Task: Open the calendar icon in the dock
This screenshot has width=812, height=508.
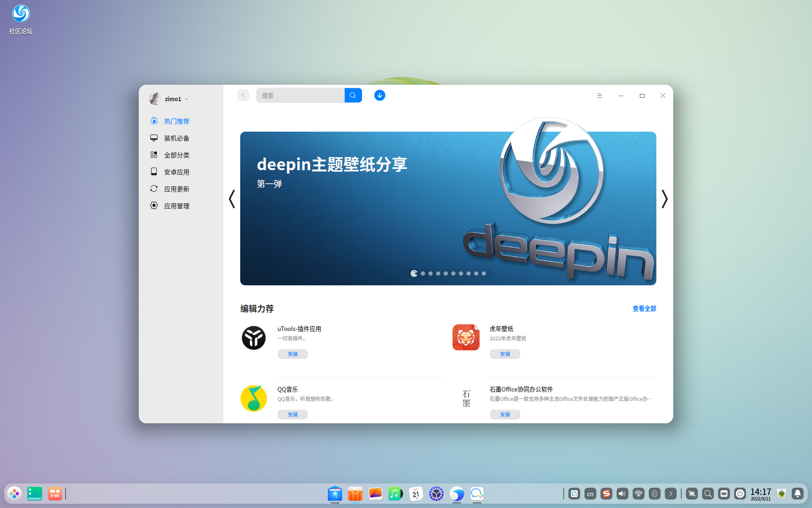Action: click(x=416, y=494)
